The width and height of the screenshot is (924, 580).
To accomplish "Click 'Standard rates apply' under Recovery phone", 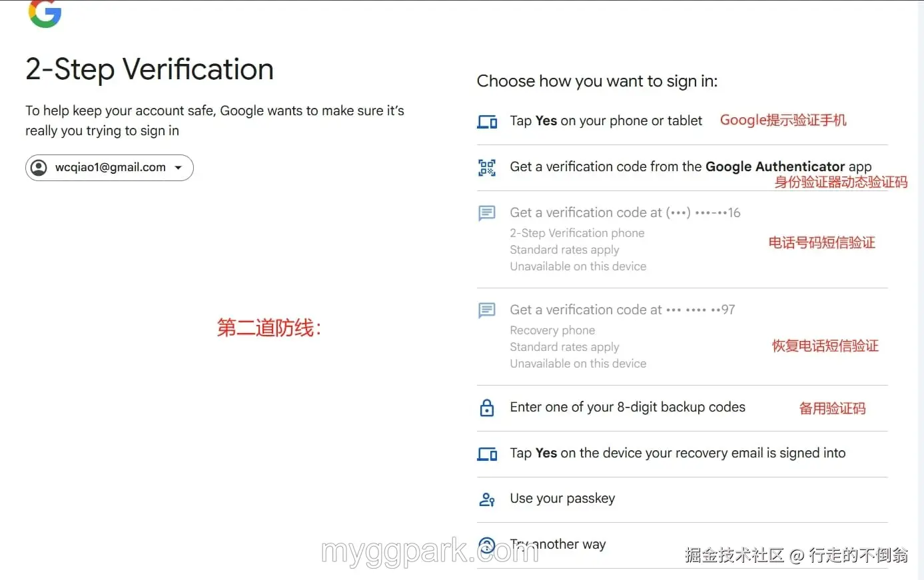I will (x=564, y=347).
